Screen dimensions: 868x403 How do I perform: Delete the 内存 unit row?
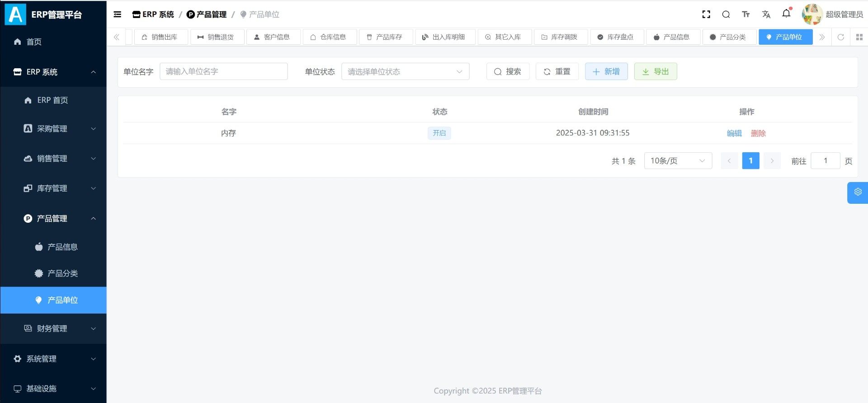[x=758, y=133]
